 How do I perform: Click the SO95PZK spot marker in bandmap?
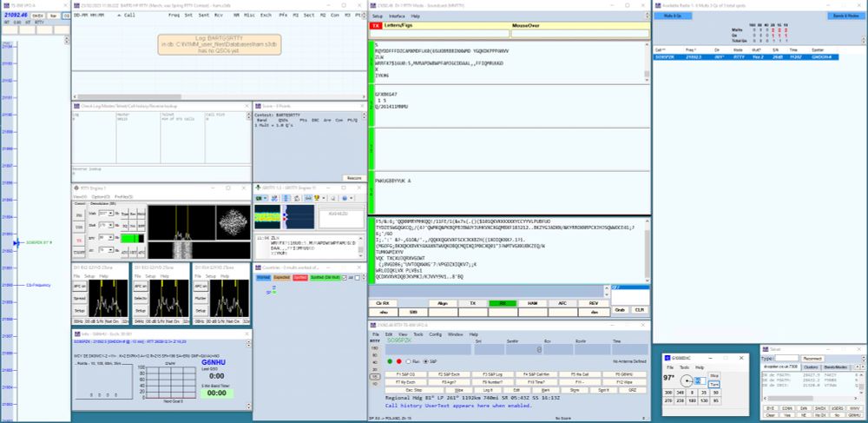pyautogui.click(x=39, y=242)
